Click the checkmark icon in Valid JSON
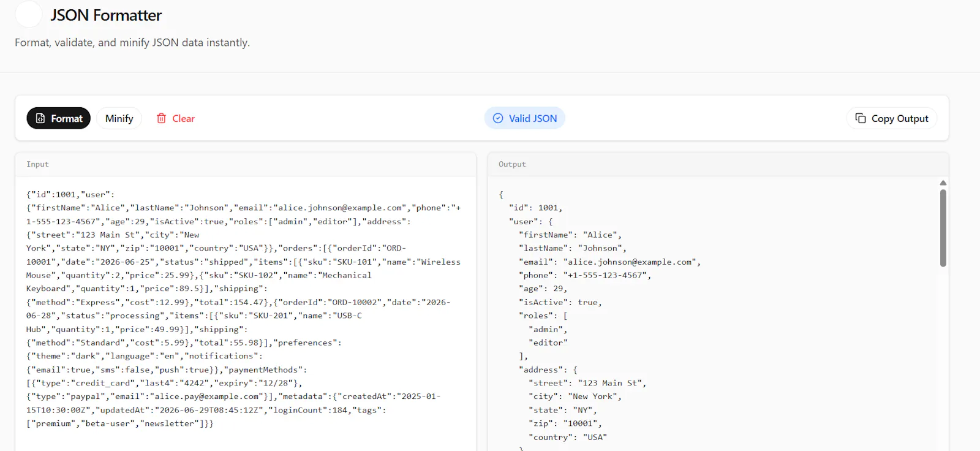This screenshot has width=980, height=451. pyautogui.click(x=498, y=118)
